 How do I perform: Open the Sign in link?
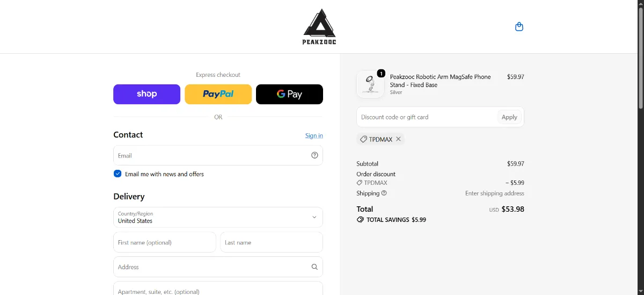(x=314, y=135)
